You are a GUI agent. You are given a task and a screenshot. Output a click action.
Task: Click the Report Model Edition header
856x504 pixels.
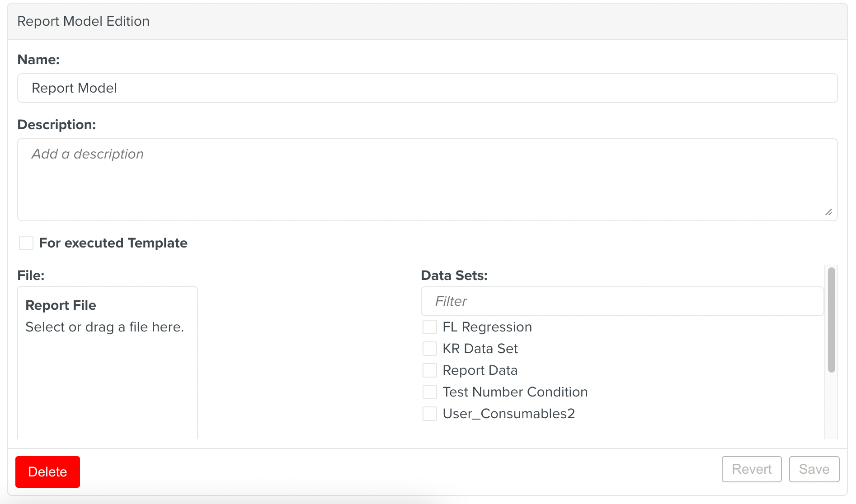point(83,21)
